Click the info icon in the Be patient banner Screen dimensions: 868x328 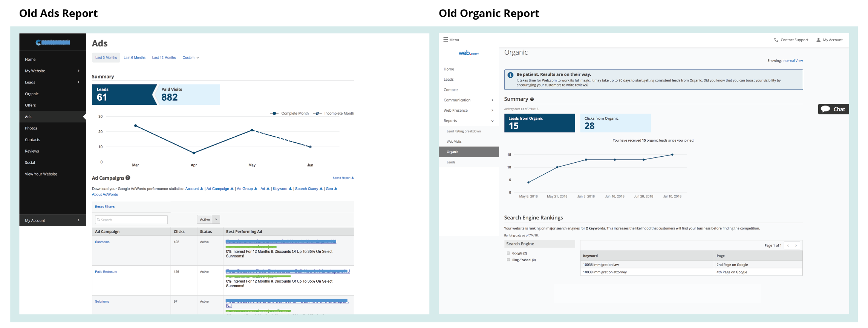coord(510,75)
